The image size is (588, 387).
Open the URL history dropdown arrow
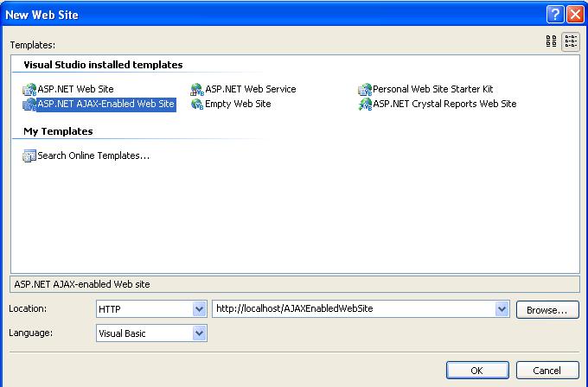[502, 309]
